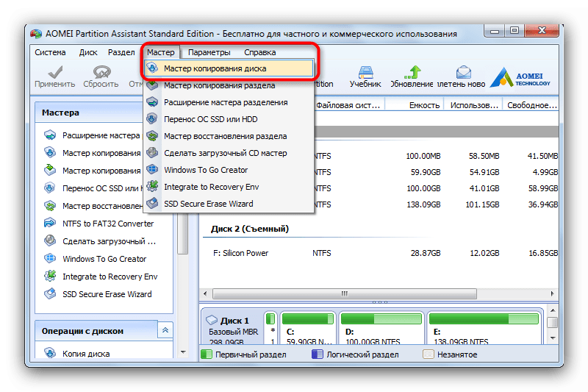
Task: Click the Сбросить toolbar icon
Action: coord(101,71)
